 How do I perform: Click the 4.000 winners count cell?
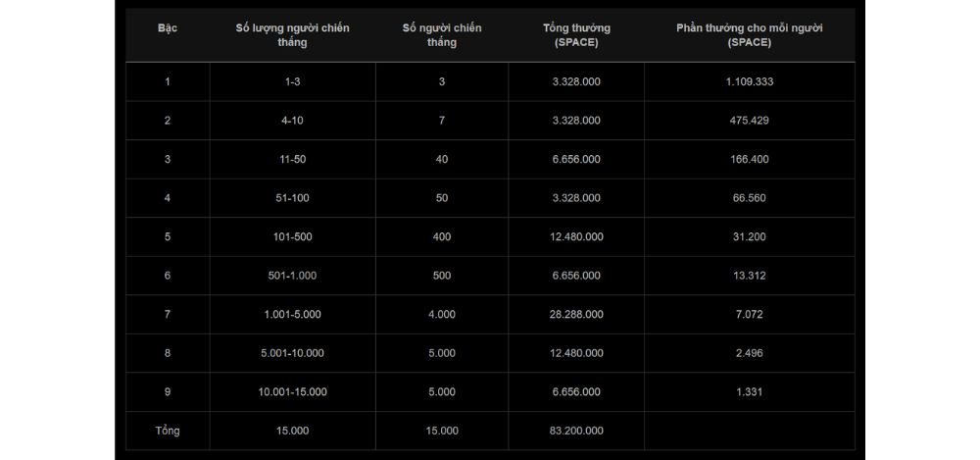coord(441,315)
